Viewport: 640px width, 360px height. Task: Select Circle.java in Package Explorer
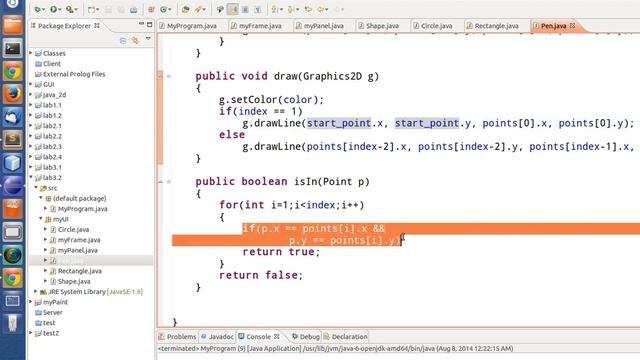click(73, 229)
